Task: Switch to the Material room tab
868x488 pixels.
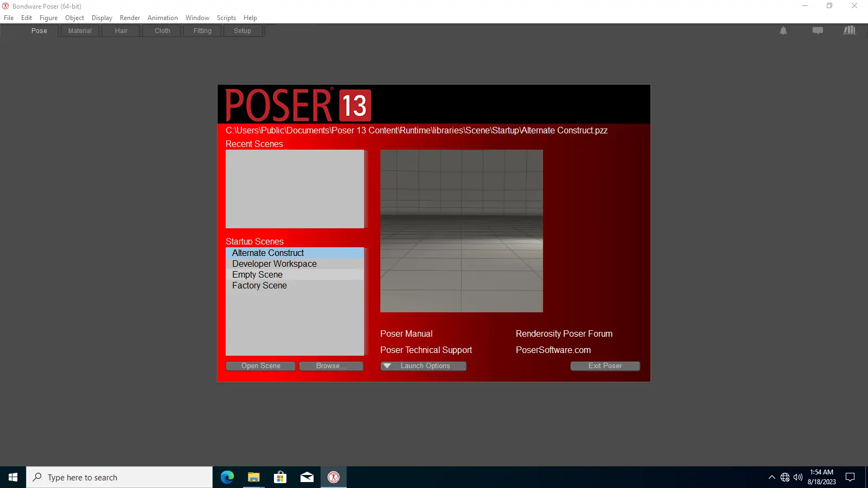Action: click(x=80, y=31)
